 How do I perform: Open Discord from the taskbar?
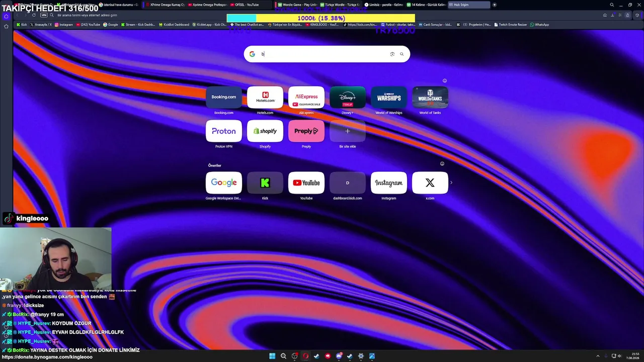click(339, 356)
